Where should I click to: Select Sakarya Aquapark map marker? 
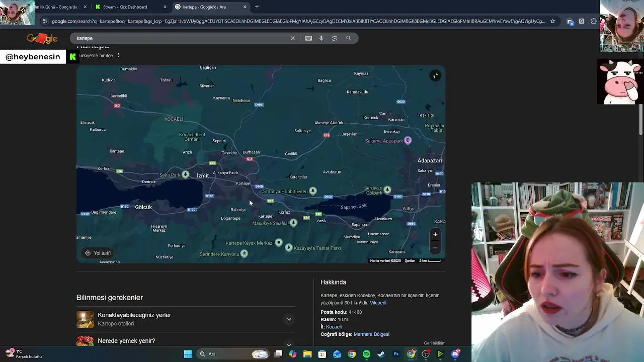pyautogui.click(x=408, y=140)
